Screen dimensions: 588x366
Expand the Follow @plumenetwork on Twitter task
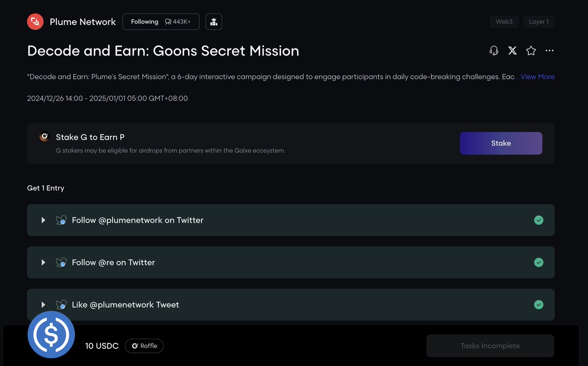(43, 220)
